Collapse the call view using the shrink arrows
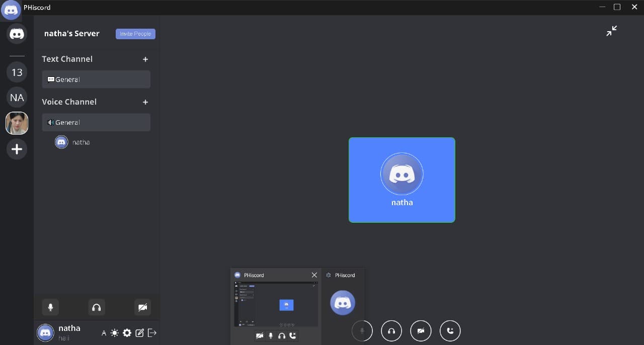Image resolution: width=644 pixels, height=345 pixels. click(x=611, y=31)
